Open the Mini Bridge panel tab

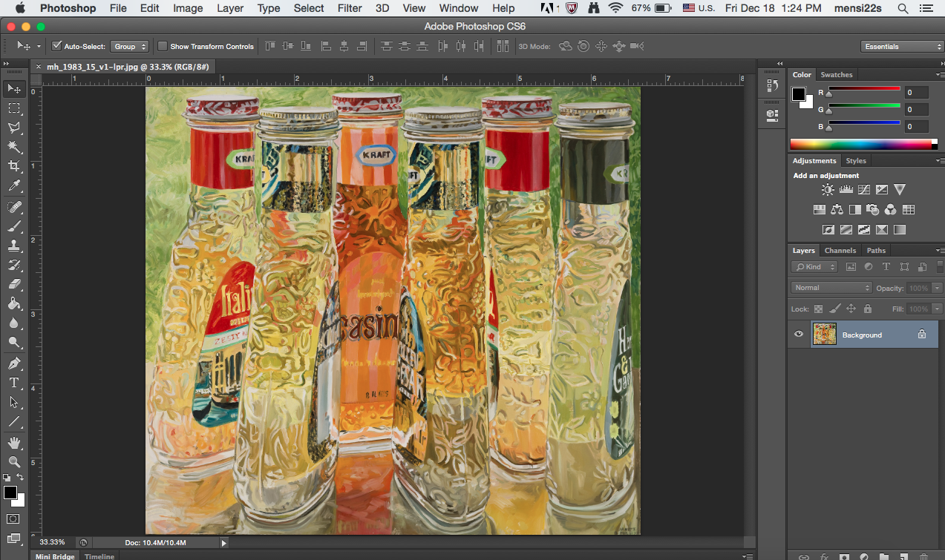55,556
